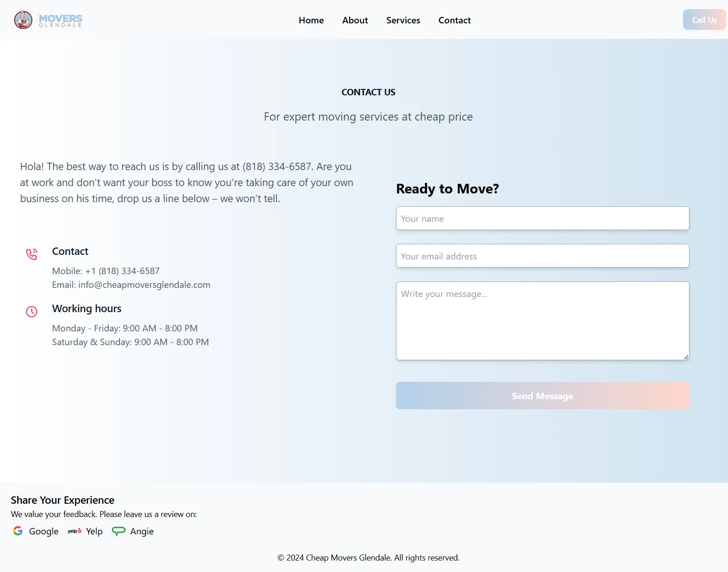This screenshot has height=572, width=728.
Task: Click the expert moving services tagline
Action: point(369,116)
